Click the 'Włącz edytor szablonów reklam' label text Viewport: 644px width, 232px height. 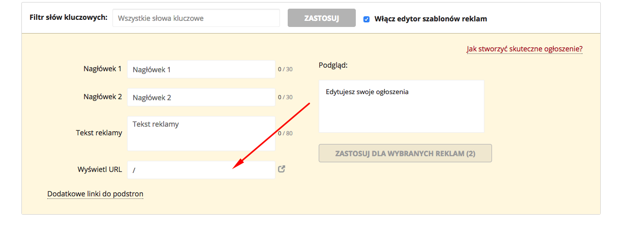431,19
